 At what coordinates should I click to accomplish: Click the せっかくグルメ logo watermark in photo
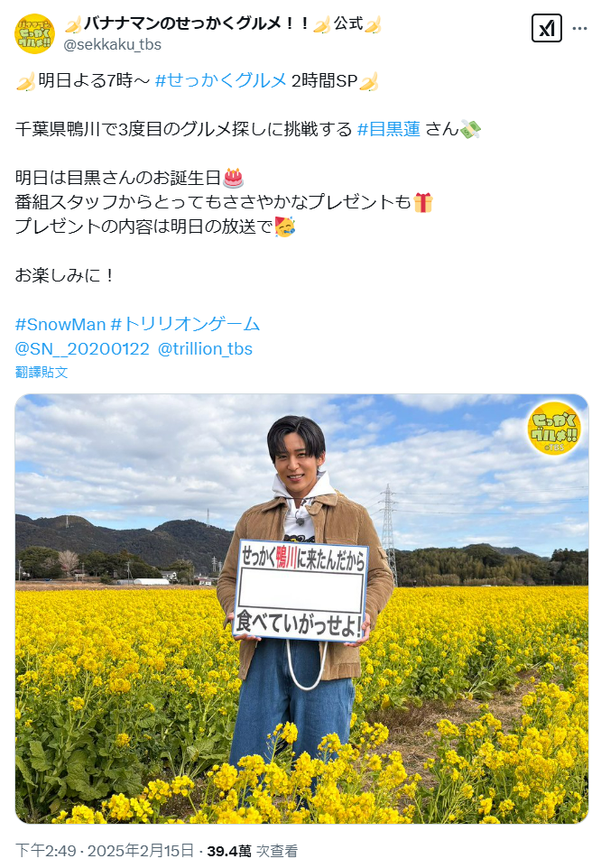[554, 429]
